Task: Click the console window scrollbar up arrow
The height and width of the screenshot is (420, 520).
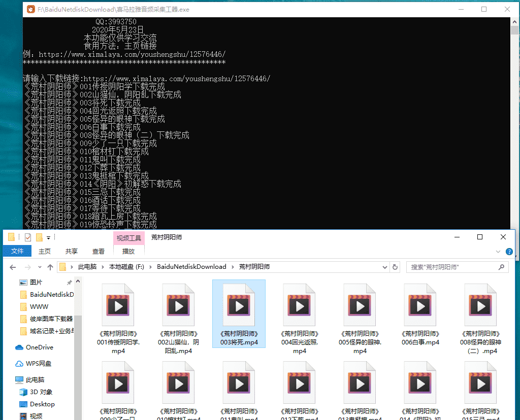Action: 515,22
